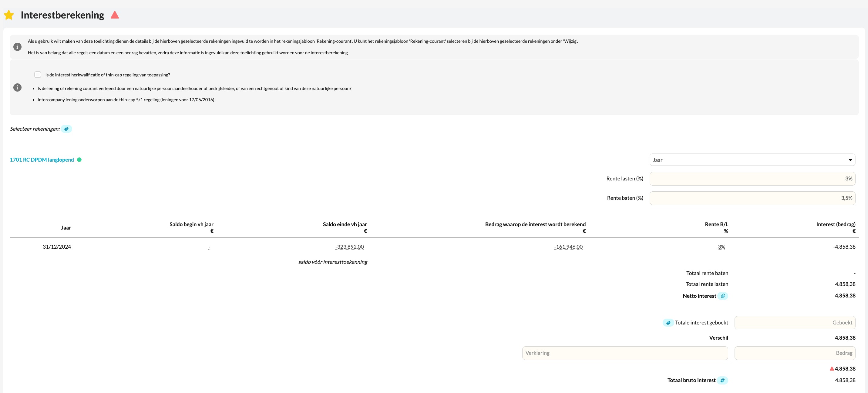Click the hash icon beside Totaal bruto interest
The width and height of the screenshot is (868, 393).
(x=722, y=381)
